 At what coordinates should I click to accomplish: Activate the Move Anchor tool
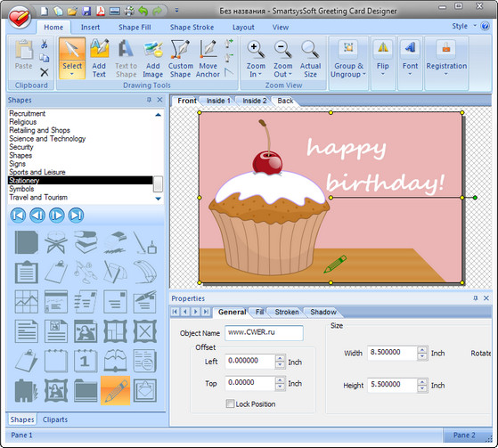coord(208,59)
